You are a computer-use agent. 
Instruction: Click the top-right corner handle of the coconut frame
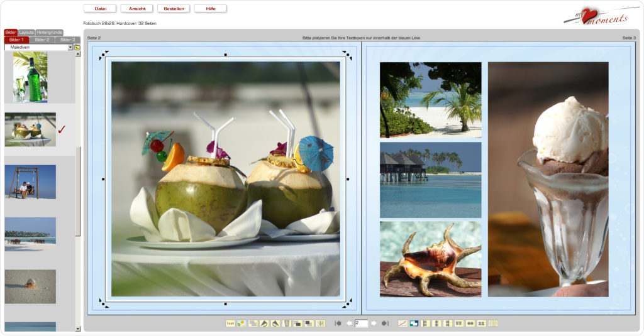click(x=347, y=55)
